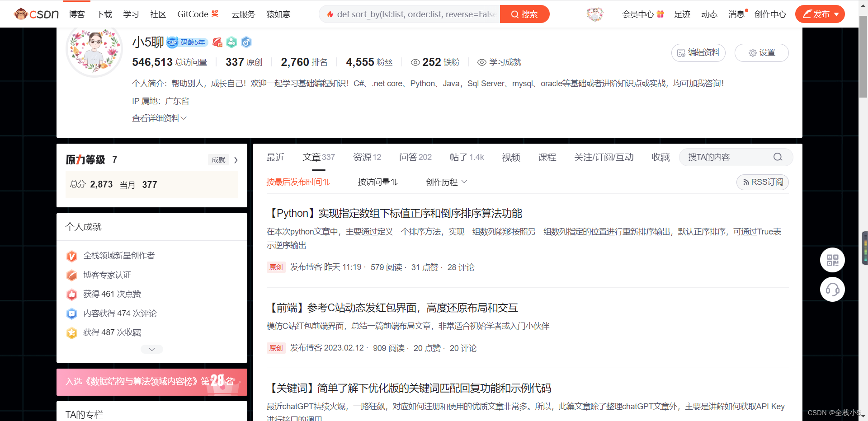Click the gift icon beside 会员中心
Viewport: 868px width, 421px height.
click(660, 14)
